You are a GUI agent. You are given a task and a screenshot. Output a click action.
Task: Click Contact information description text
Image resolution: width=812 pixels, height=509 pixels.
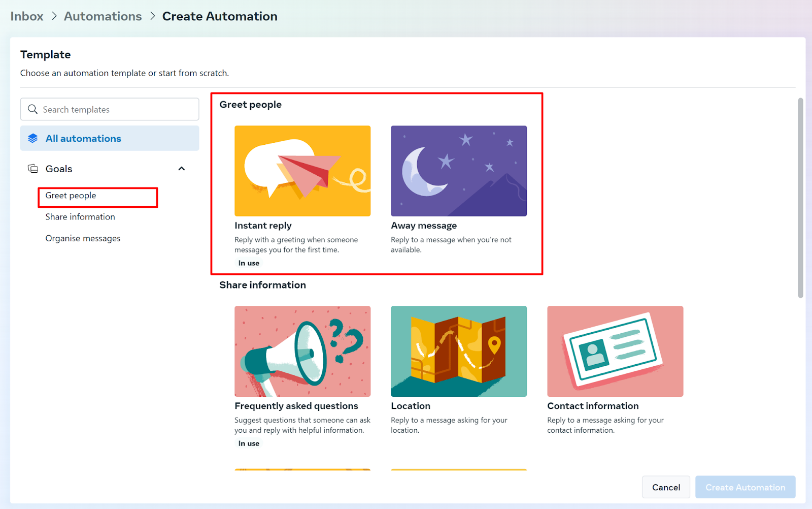tap(605, 425)
